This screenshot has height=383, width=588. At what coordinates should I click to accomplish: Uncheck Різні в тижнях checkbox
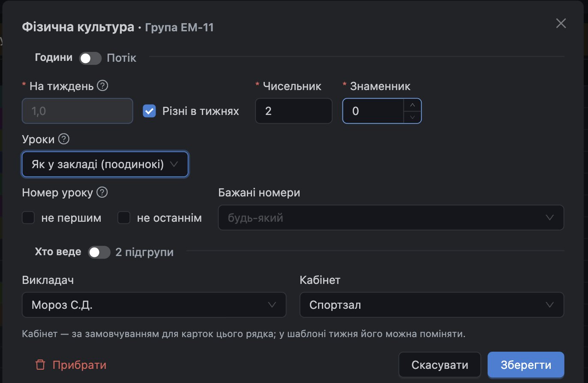[149, 111]
